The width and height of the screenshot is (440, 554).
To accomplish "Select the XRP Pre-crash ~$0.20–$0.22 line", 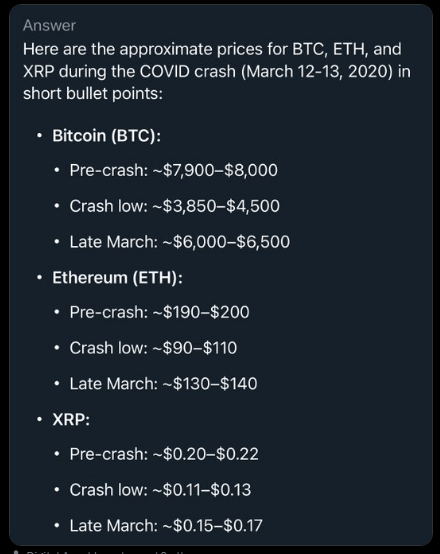I will pyautogui.click(x=164, y=454).
